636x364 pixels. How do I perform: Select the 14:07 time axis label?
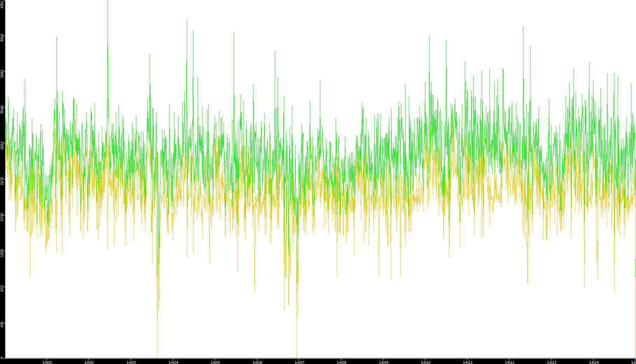click(x=299, y=362)
